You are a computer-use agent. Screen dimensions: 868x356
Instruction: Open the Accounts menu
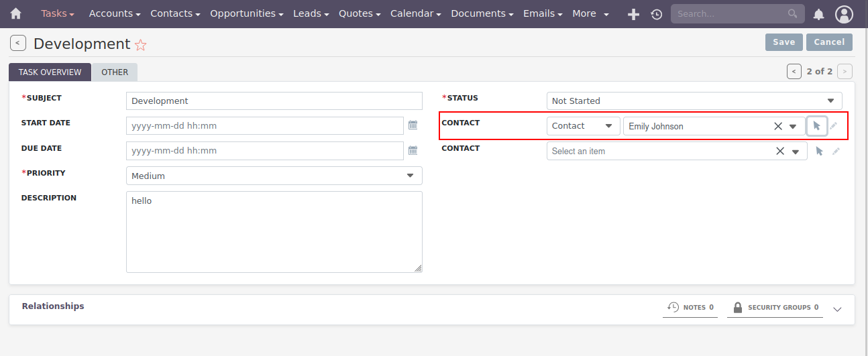[115, 13]
